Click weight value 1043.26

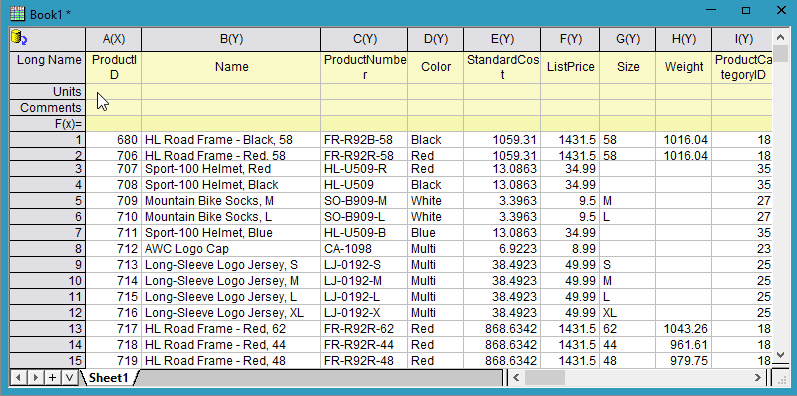point(684,329)
